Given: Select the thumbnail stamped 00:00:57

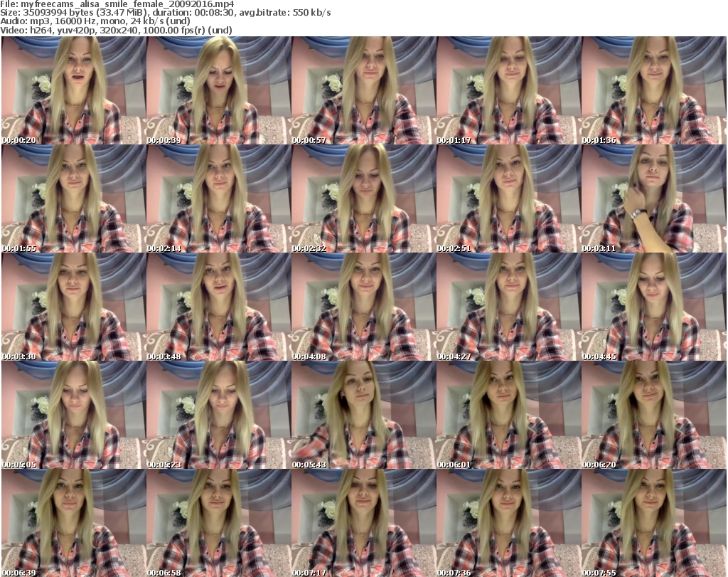Looking at the screenshot, I should tap(363, 90).
